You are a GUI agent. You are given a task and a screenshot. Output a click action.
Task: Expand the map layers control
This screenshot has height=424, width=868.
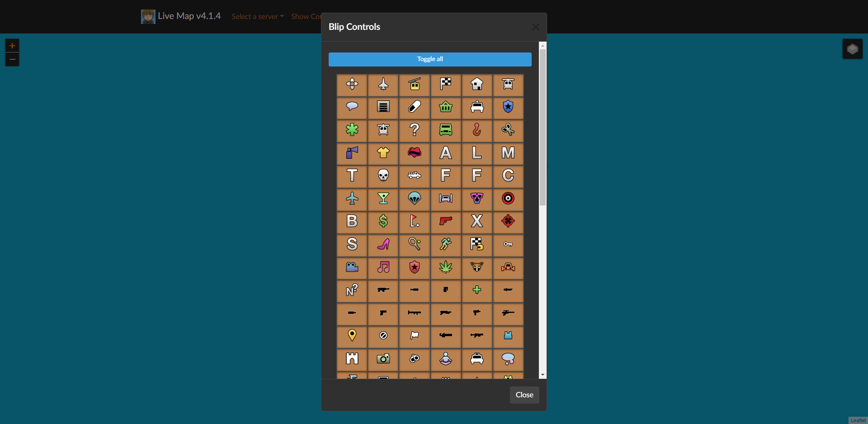click(853, 49)
